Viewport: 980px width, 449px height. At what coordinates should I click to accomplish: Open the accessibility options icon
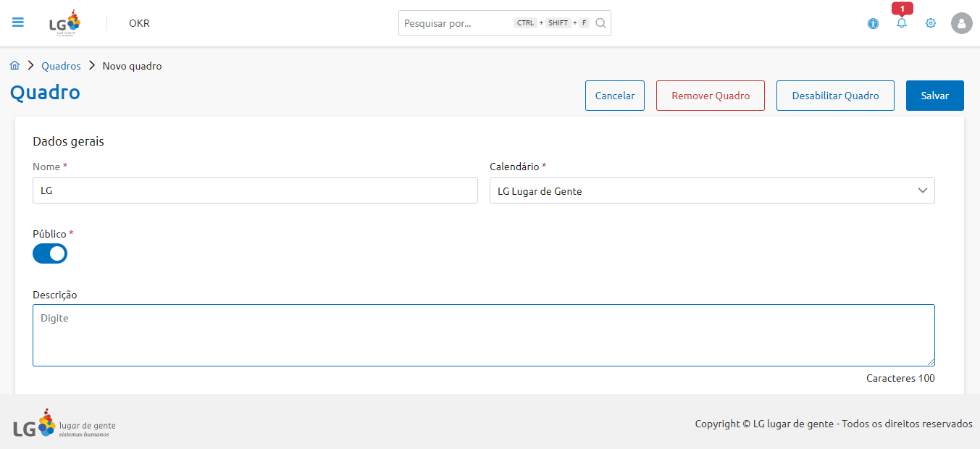(873, 23)
